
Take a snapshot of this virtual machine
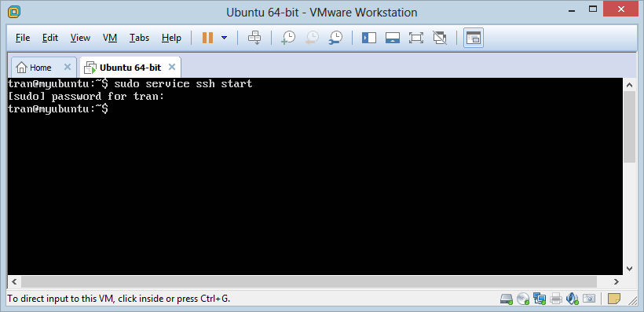[x=288, y=38]
